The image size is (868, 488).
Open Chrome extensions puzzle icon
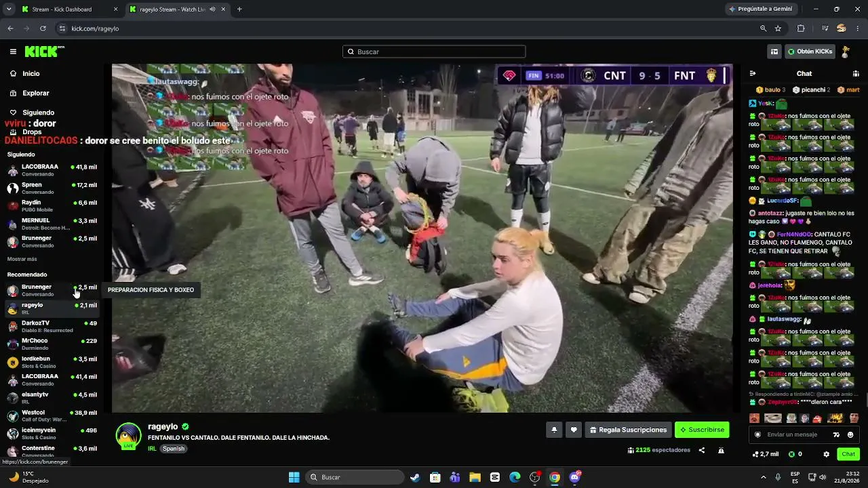(801, 28)
